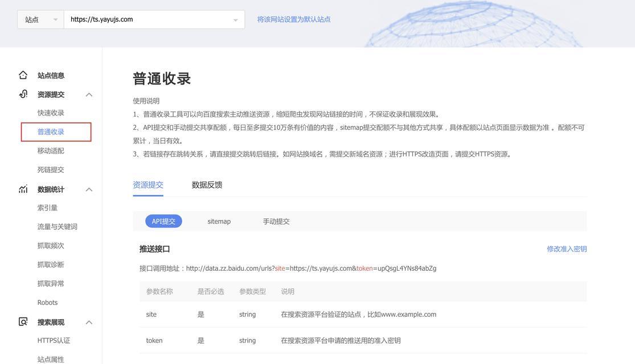Click the 使用说明 label
The height and width of the screenshot is (364, 635).
click(x=146, y=101)
